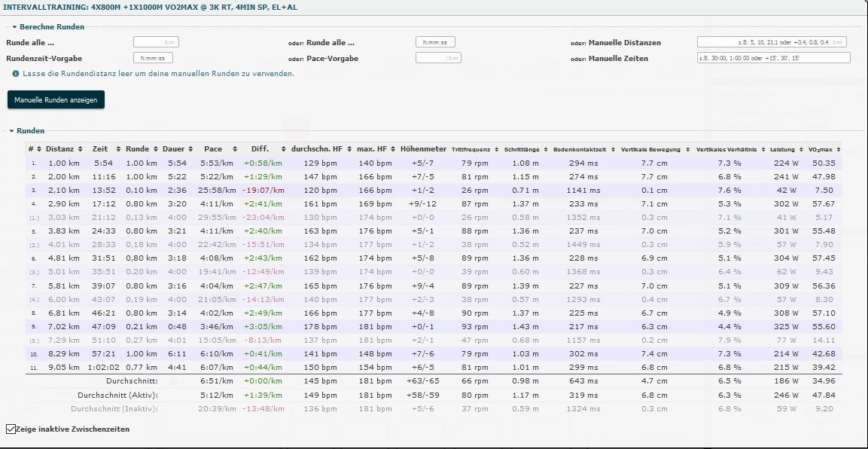This screenshot has width=868, height=449.
Task: Sort by max. HF column header
Action: [373, 149]
